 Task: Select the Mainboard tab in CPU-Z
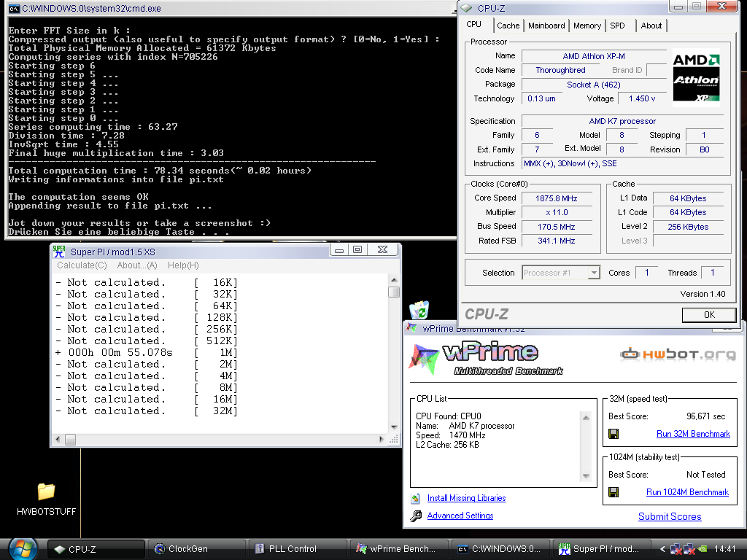pyautogui.click(x=546, y=26)
